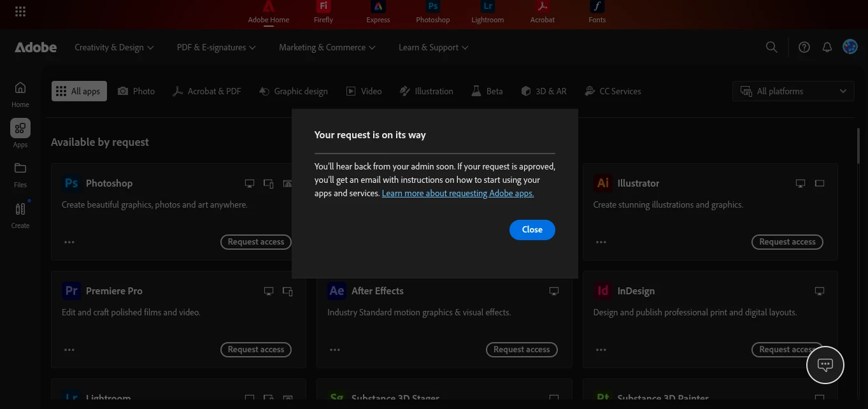Open the help question mark icon
The width and height of the screenshot is (868, 409).
point(804,47)
